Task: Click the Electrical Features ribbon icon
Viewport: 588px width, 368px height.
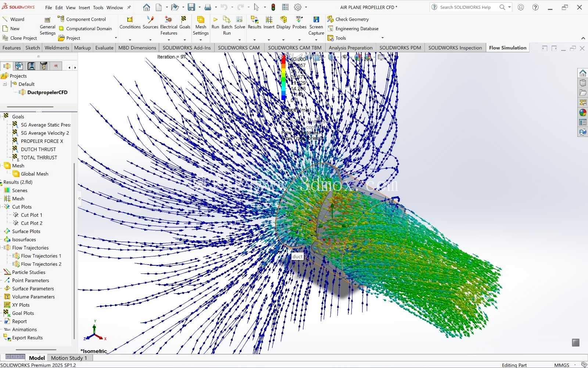Action: (169, 26)
